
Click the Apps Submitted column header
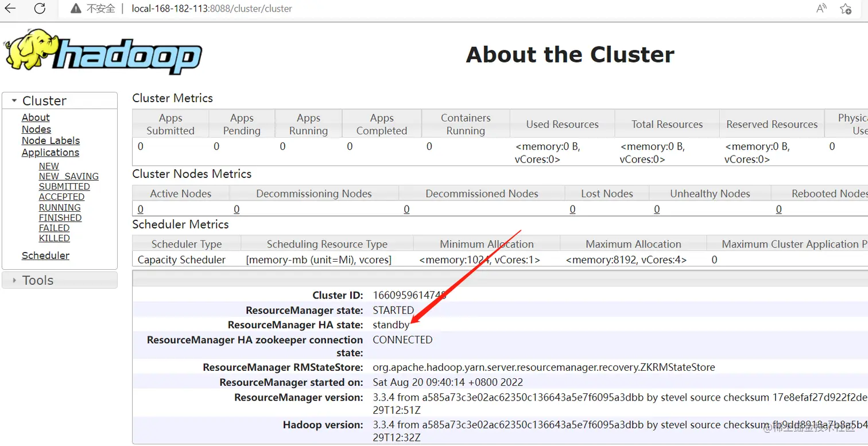click(170, 124)
